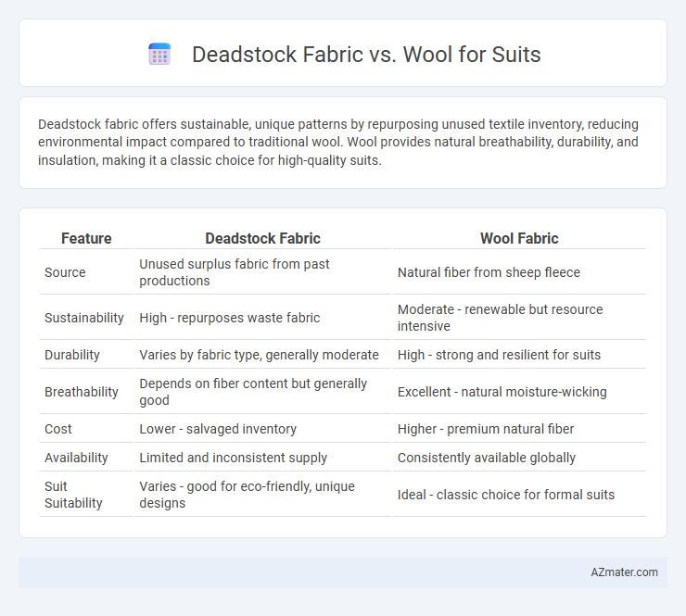Select 'Consistently available globally' cell

coord(519,458)
